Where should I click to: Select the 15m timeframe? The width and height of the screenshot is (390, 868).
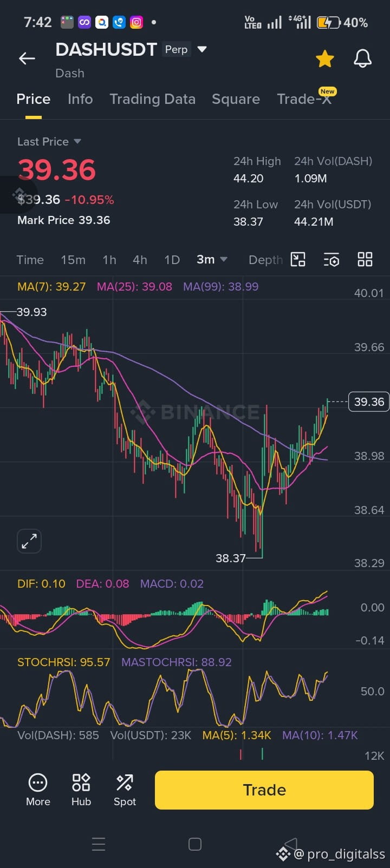click(x=73, y=260)
